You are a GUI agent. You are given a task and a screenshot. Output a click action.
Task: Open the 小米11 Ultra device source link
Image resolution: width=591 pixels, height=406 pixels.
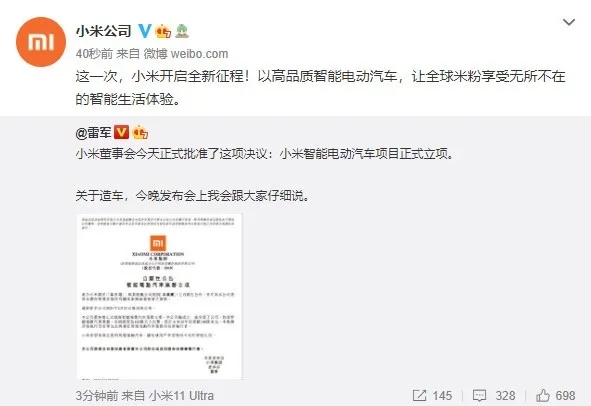pos(182,395)
